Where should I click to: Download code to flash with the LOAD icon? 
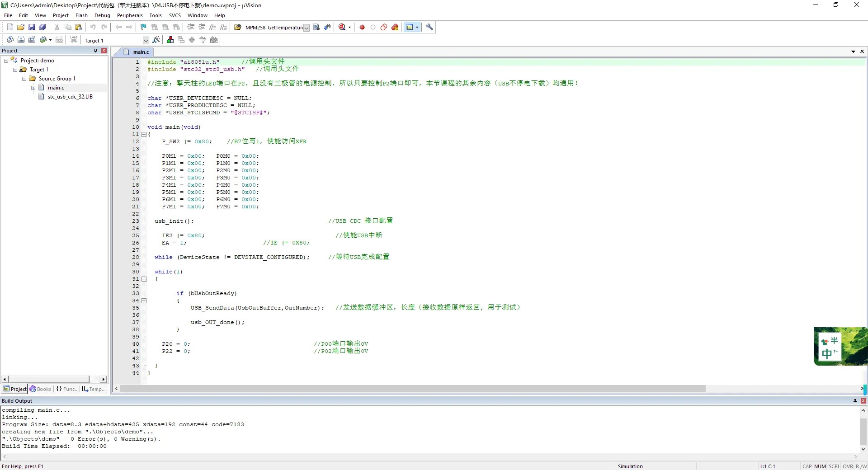point(74,40)
